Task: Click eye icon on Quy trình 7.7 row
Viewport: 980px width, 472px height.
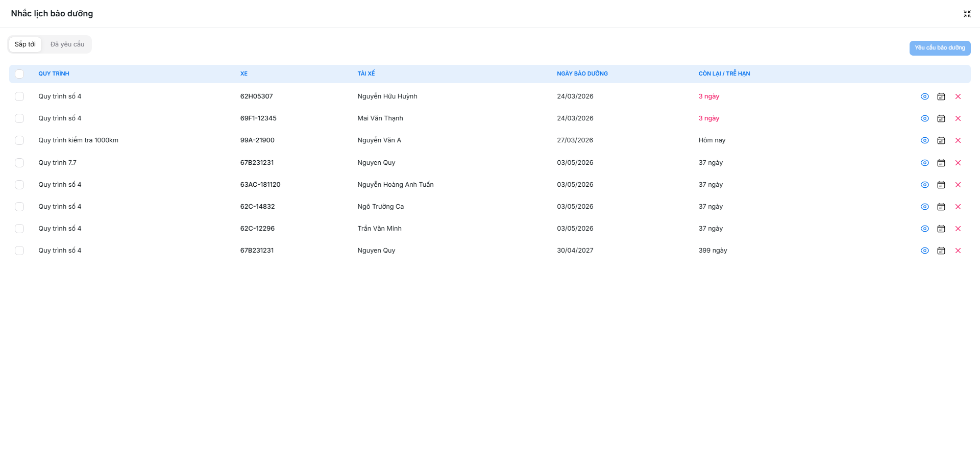Action: tap(924, 163)
